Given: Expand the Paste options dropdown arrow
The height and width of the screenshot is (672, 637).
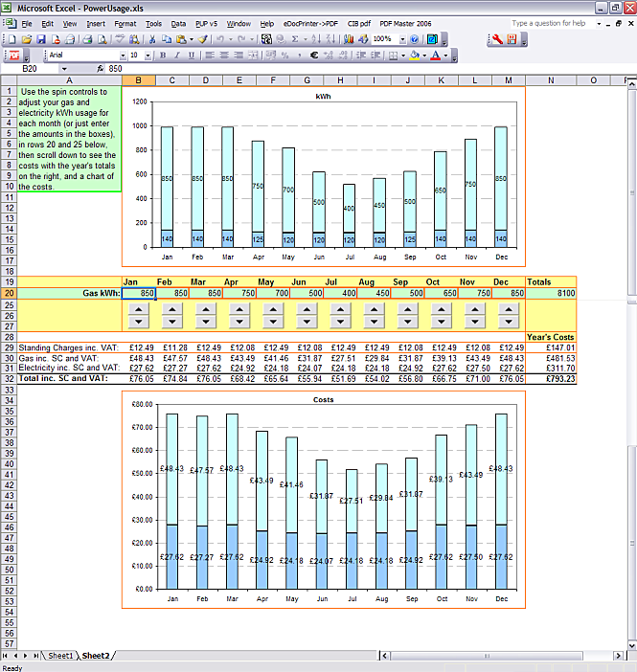Looking at the screenshot, I should coord(192,39).
